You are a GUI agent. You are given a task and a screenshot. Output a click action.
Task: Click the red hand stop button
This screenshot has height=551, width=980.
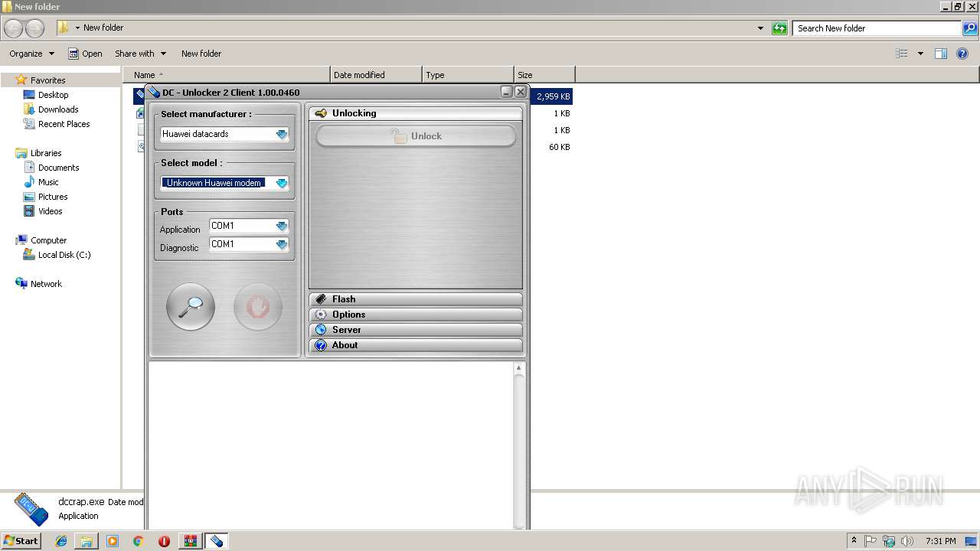[258, 307]
